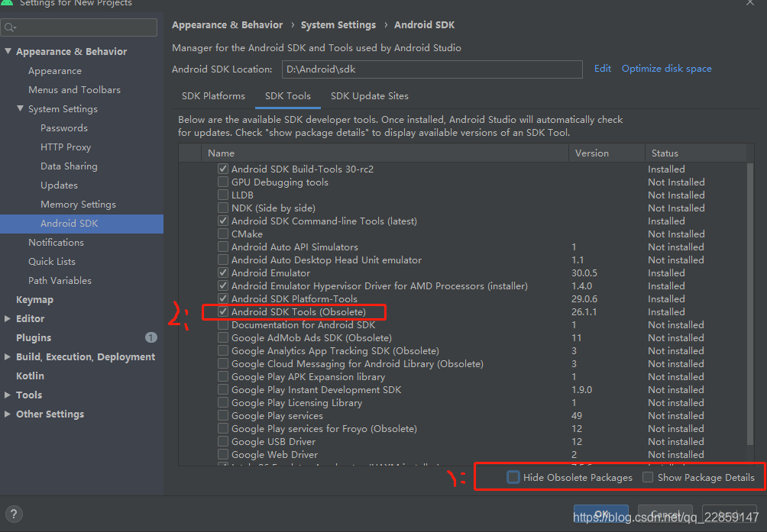The image size is (767, 532).
Task: Enable Show Package Details checkbox
Action: coord(648,477)
